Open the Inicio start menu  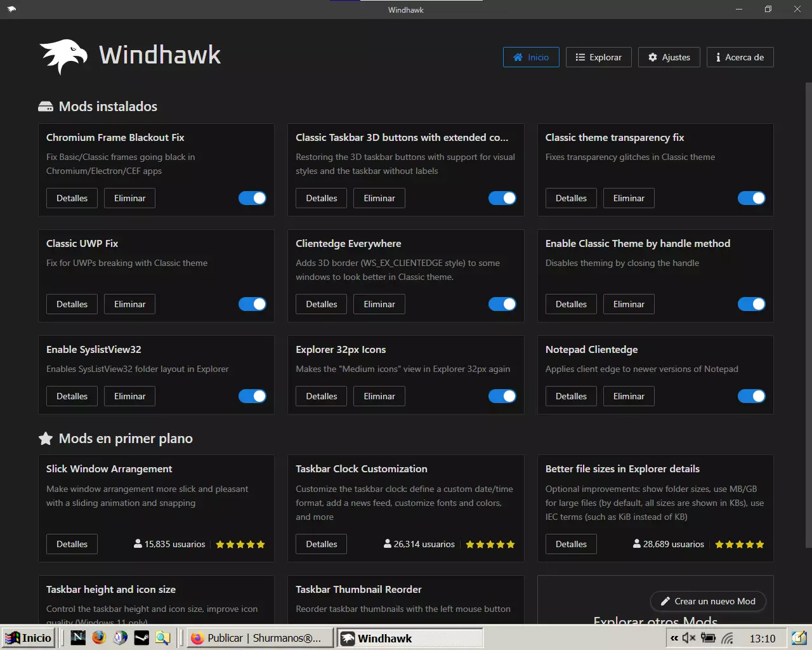(x=29, y=638)
